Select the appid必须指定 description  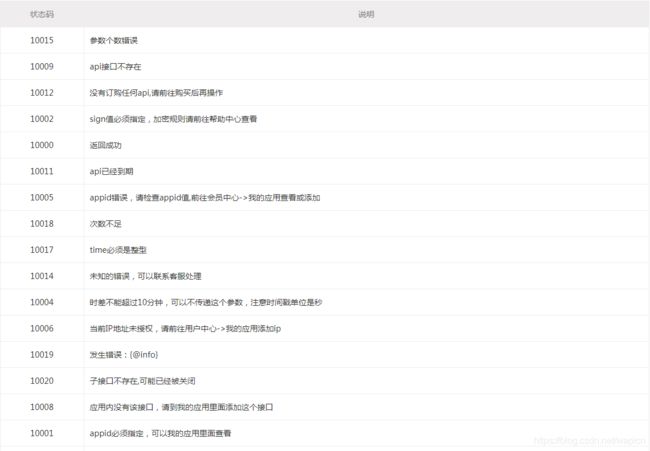pyautogui.click(x=160, y=433)
